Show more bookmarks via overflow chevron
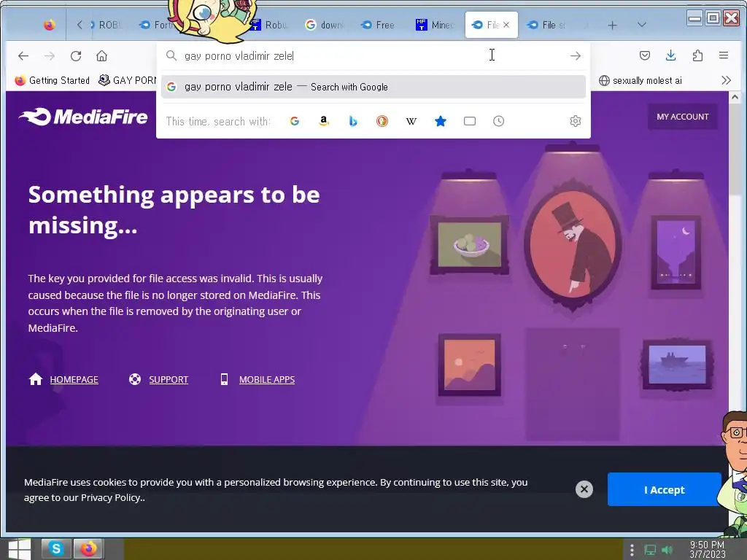 coord(726,80)
